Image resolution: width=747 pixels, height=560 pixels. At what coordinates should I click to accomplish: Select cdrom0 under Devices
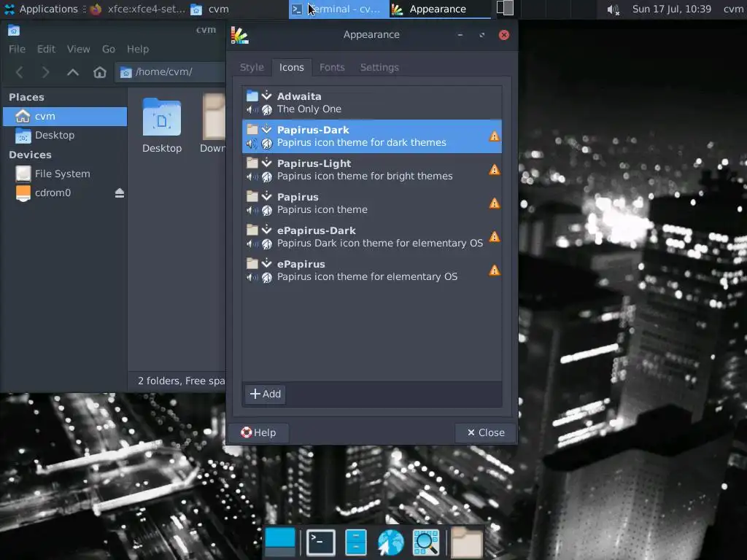click(x=65, y=192)
